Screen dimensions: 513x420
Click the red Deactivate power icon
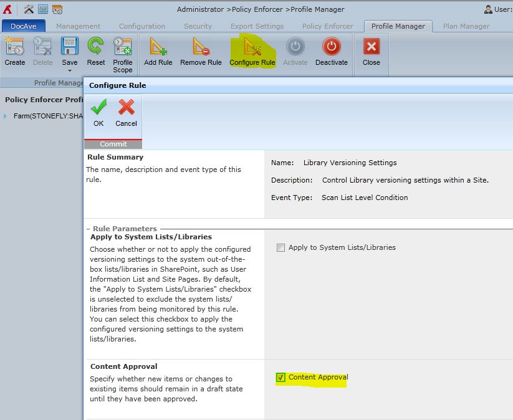[x=331, y=47]
